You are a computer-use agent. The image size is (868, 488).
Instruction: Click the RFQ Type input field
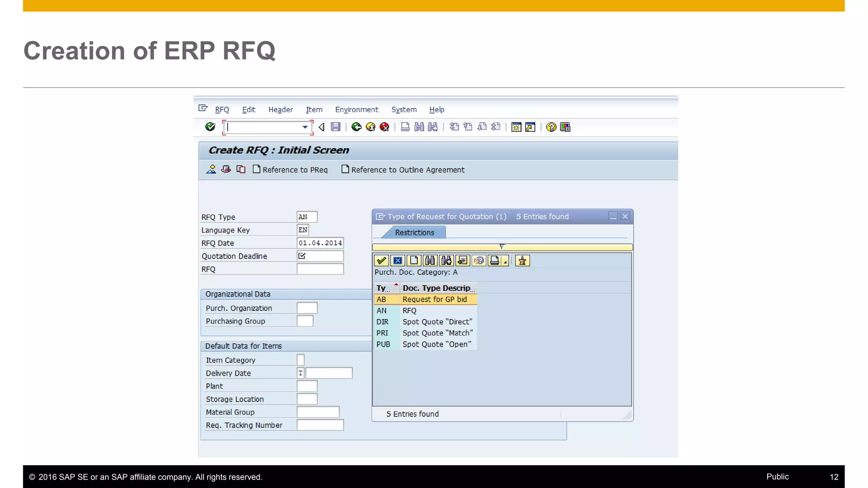[x=307, y=217]
